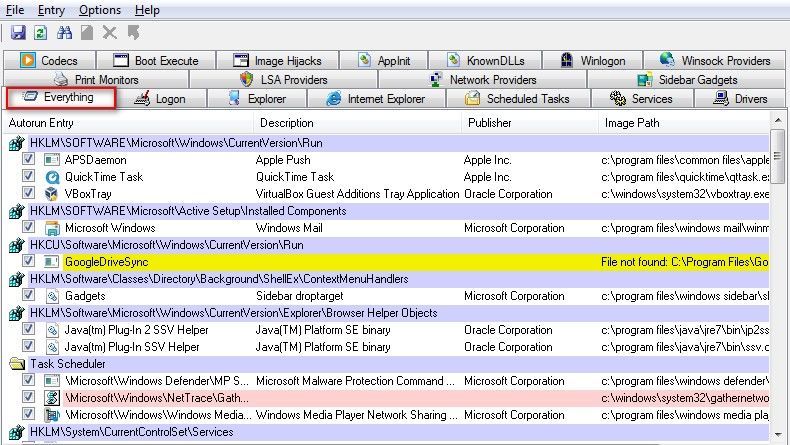Click the Delete X toolbar icon
The image size is (790, 445).
tap(109, 33)
